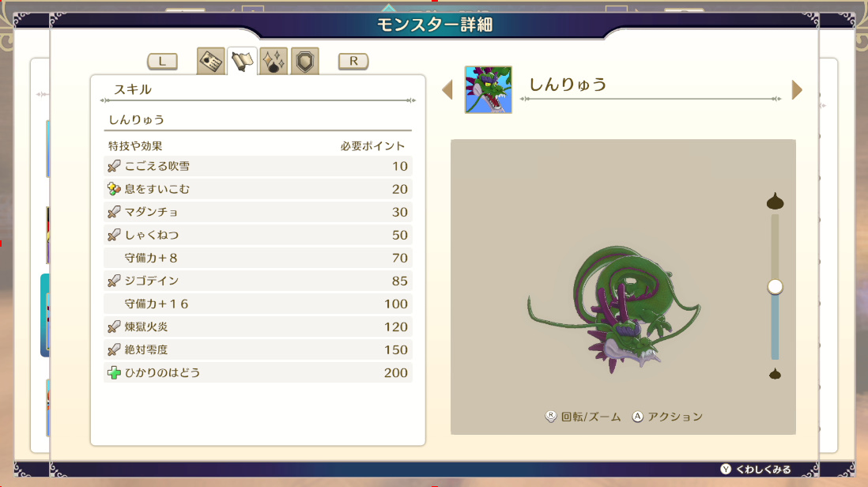The image size is (868, 487).
Task: Select the monster info card tab icon
Action: tap(211, 61)
